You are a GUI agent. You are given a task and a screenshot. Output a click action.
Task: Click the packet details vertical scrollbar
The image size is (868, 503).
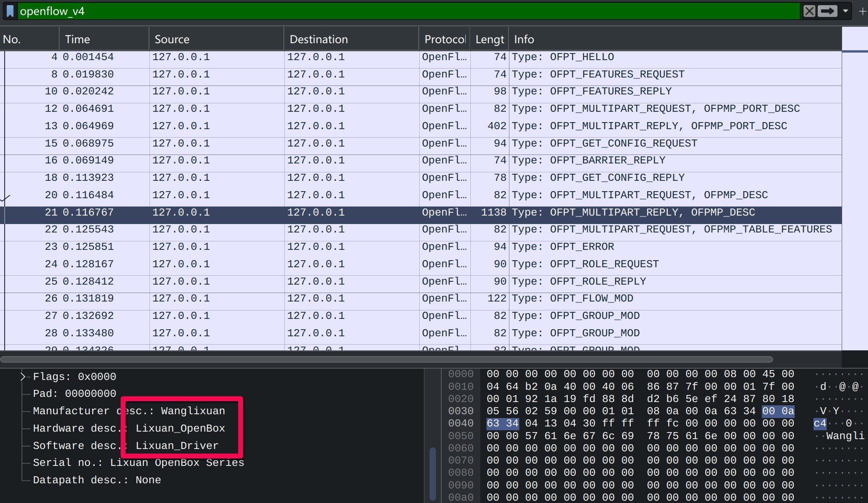pos(432,474)
